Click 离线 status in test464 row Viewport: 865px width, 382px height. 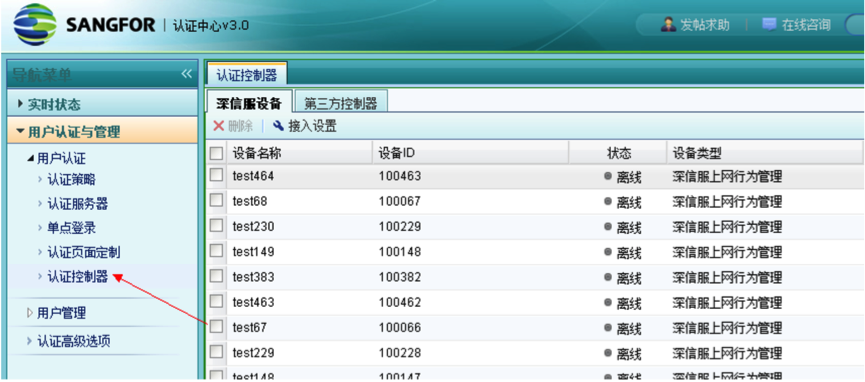[x=629, y=177]
